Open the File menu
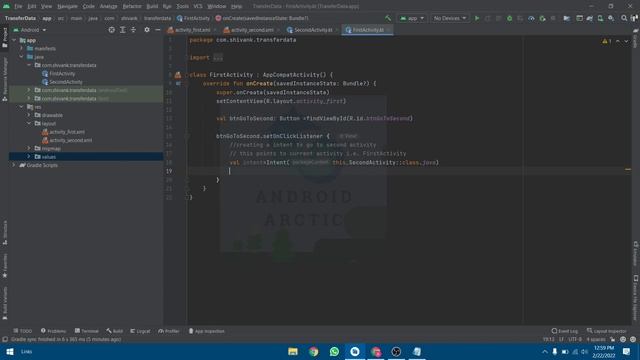The image size is (640, 360). (x=18, y=6)
